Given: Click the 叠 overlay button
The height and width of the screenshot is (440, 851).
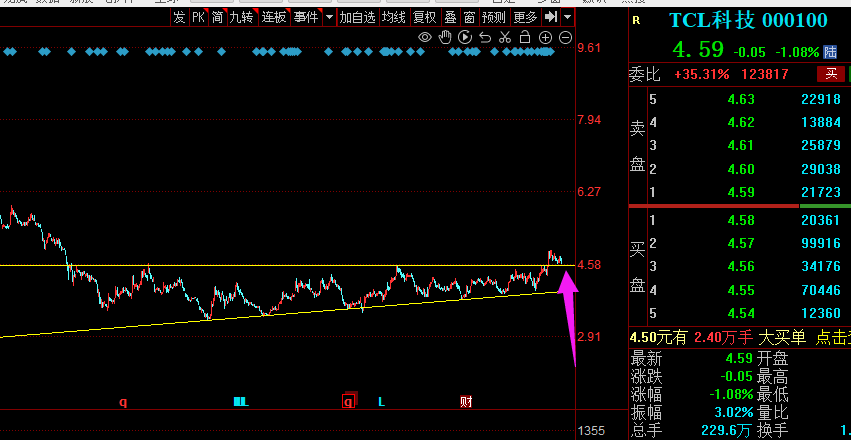Looking at the screenshot, I should (x=450, y=17).
